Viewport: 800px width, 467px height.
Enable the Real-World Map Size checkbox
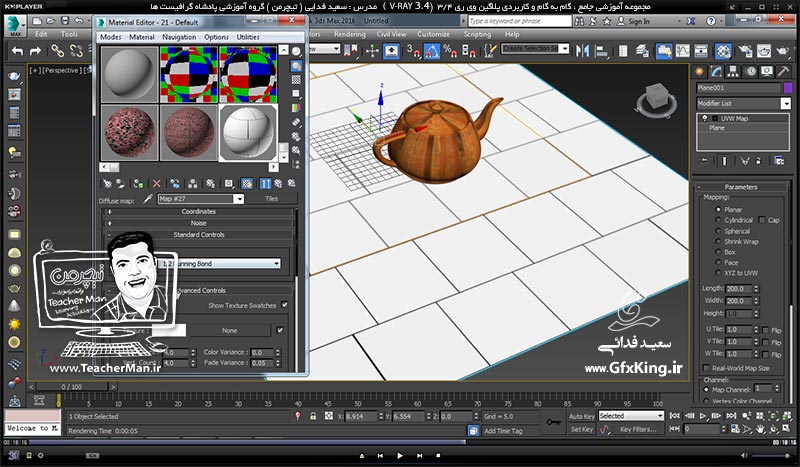pos(706,368)
